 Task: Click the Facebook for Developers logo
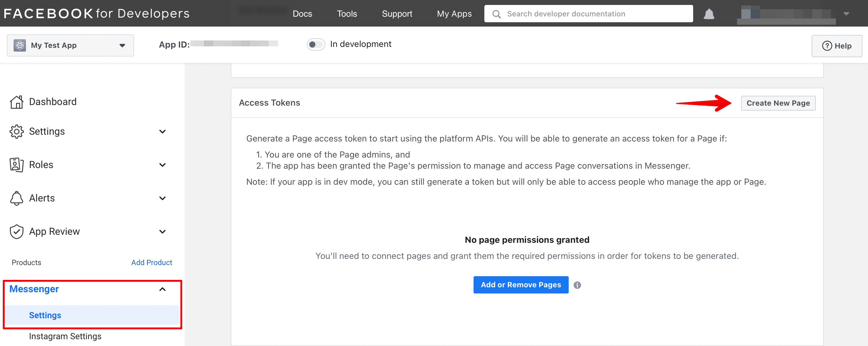[96, 14]
